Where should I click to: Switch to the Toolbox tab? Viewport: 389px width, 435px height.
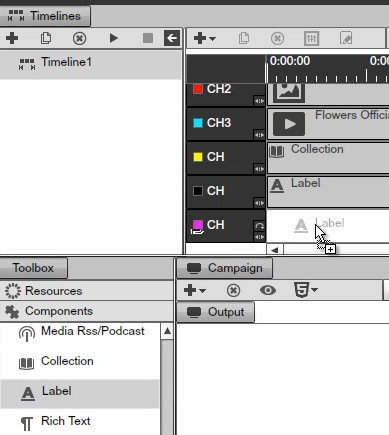(x=33, y=268)
